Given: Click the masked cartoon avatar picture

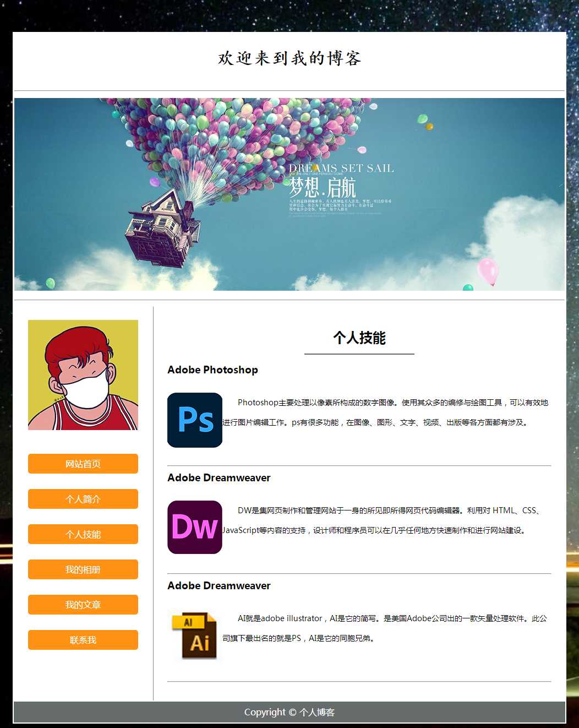Looking at the screenshot, I should (x=83, y=375).
